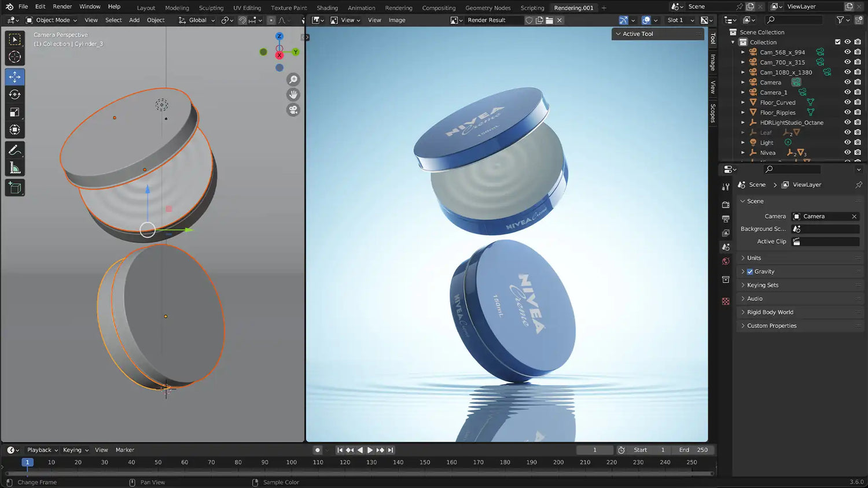Screen dimensions: 868x488
Task: Open the View Layer properties tab
Action: pos(726,233)
